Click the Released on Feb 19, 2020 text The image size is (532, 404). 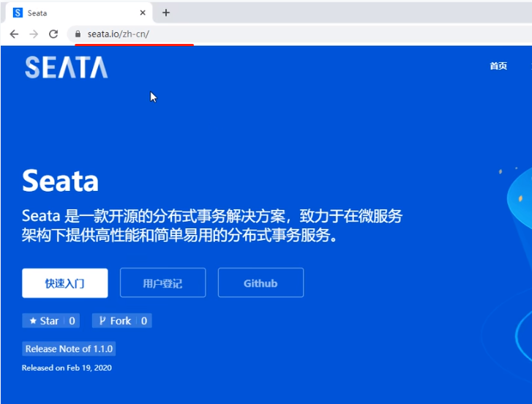pyautogui.click(x=67, y=367)
